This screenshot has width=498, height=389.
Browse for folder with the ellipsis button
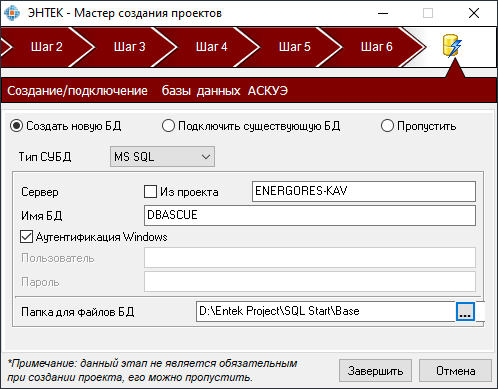click(465, 311)
